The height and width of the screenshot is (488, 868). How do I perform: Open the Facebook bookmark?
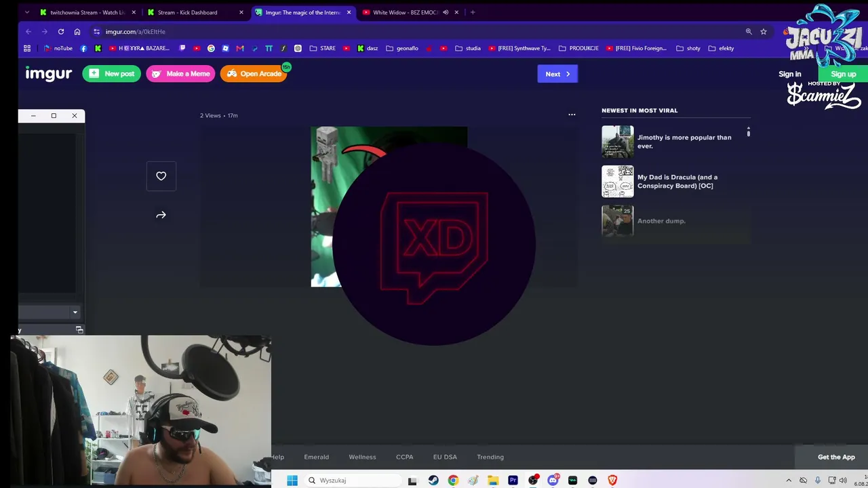(83, 48)
